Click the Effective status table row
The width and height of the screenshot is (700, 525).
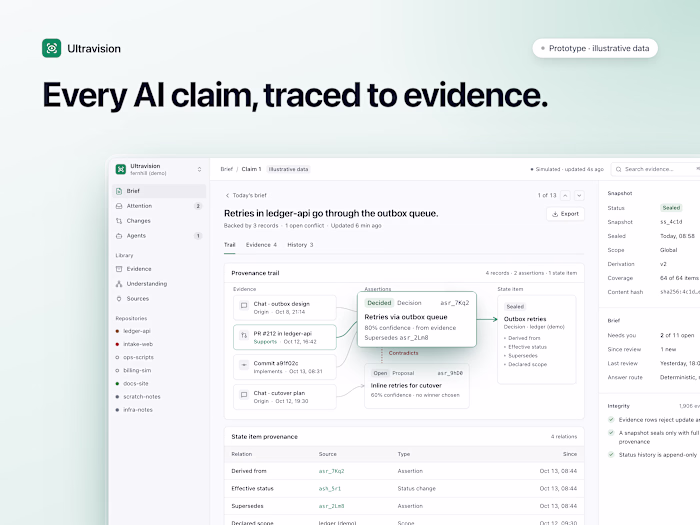click(x=404, y=489)
